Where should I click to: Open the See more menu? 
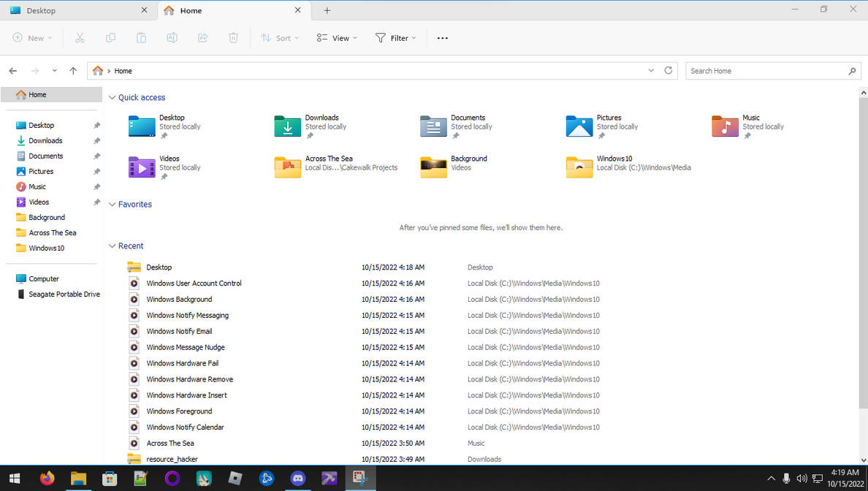click(x=441, y=37)
